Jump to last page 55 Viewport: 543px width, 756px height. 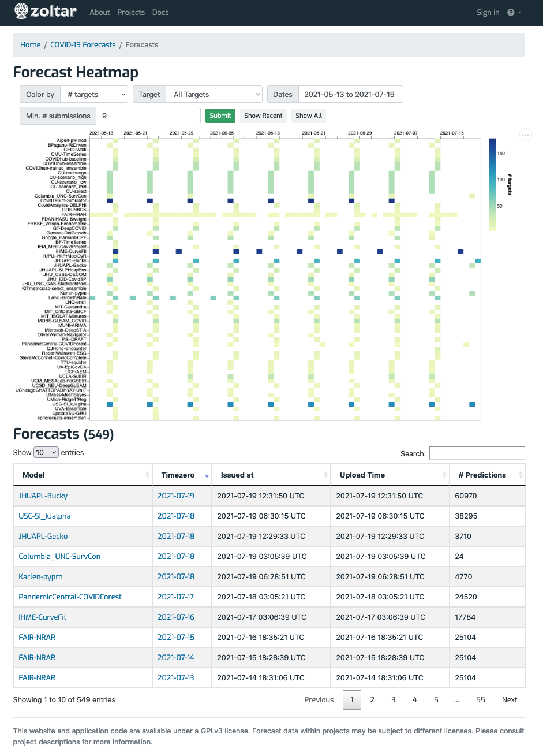click(x=481, y=699)
